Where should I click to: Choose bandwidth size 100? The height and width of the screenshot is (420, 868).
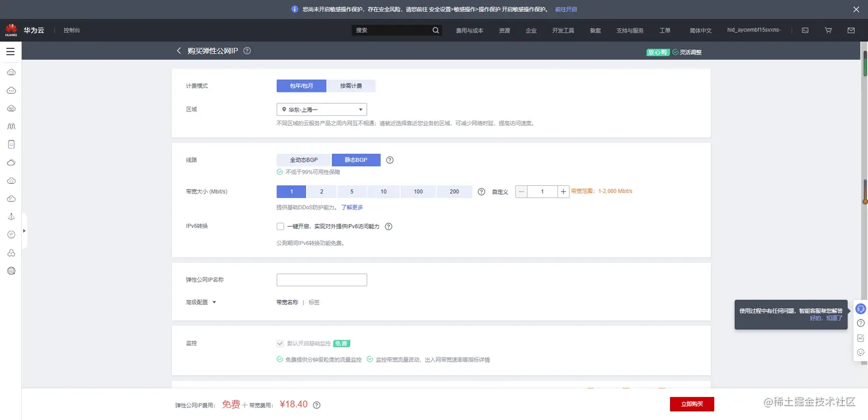(x=418, y=192)
